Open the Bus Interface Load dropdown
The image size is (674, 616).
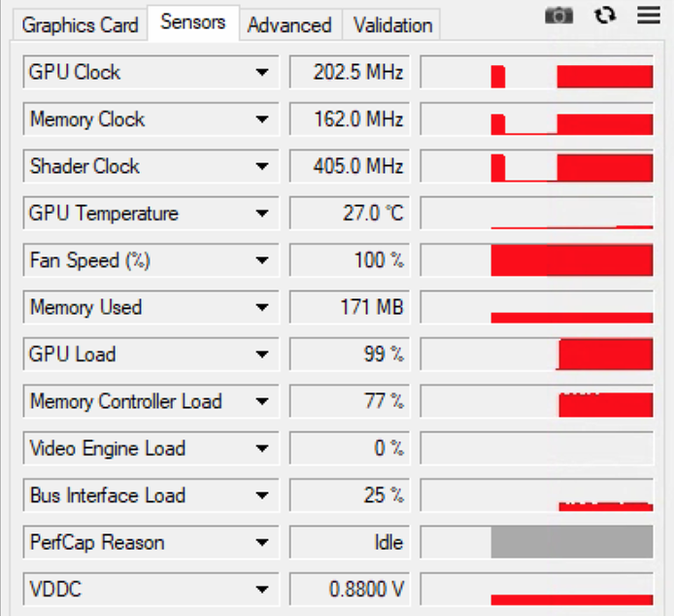point(262,496)
